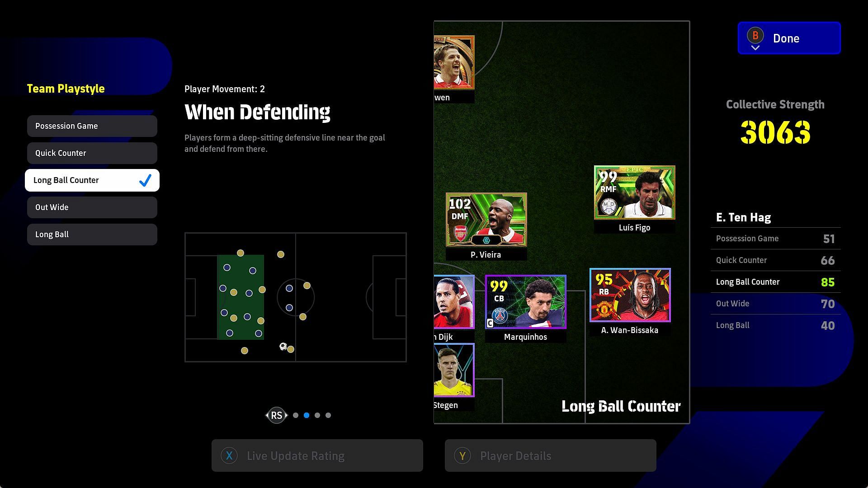Select the Long Ball Counter menu item
The height and width of the screenshot is (488, 868).
tap(92, 180)
